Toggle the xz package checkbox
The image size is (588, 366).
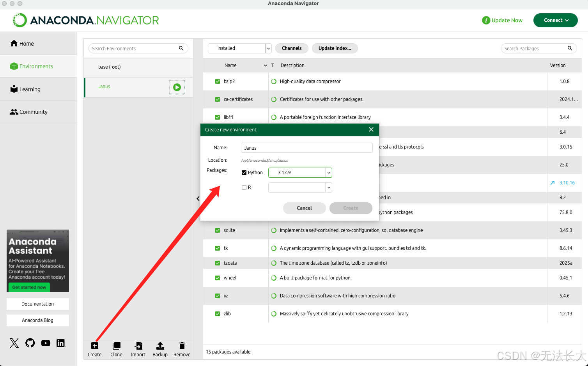pos(218,296)
